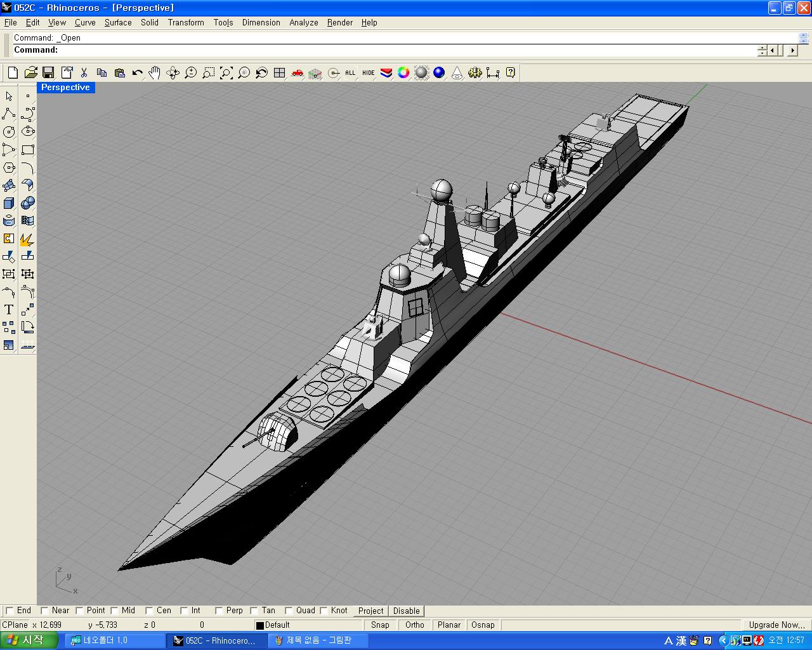Open a file using the folder icon
The height and width of the screenshot is (650, 812).
click(30, 73)
